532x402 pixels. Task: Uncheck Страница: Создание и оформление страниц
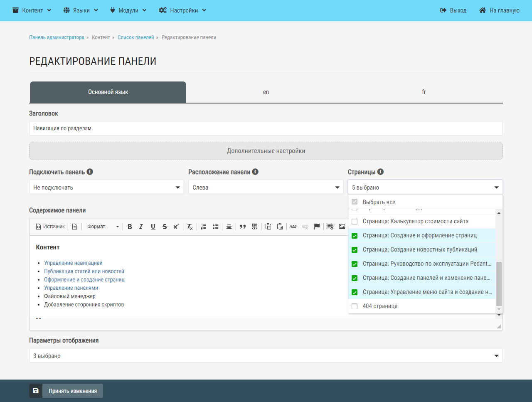click(x=355, y=236)
